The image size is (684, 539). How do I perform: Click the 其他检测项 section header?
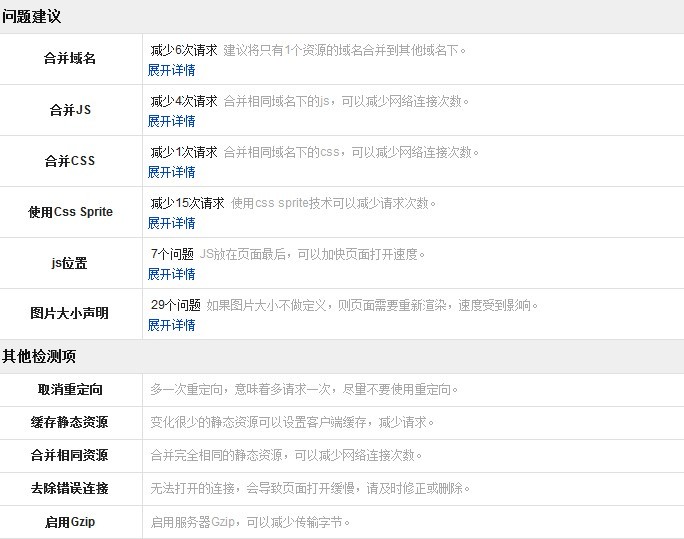click(39, 356)
